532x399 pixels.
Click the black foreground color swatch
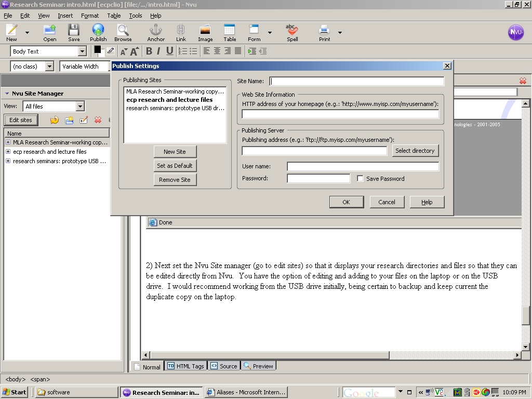(x=97, y=49)
